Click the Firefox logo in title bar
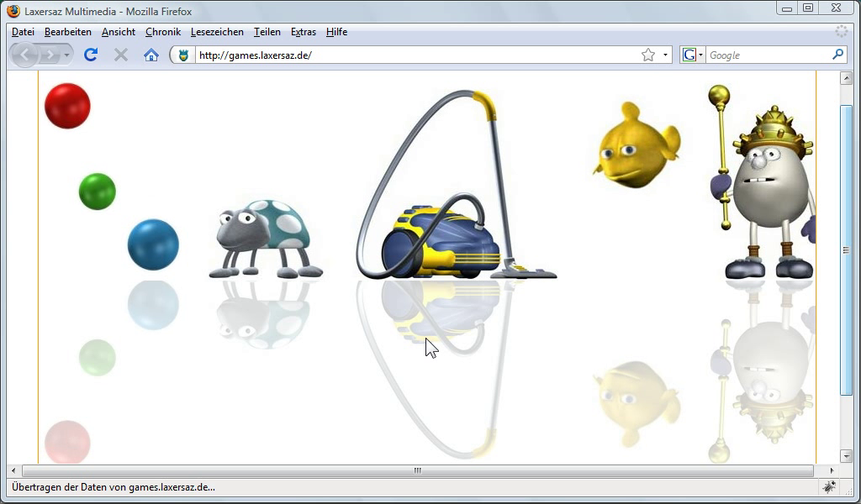The width and height of the screenshot is (861, 504). 13,10
